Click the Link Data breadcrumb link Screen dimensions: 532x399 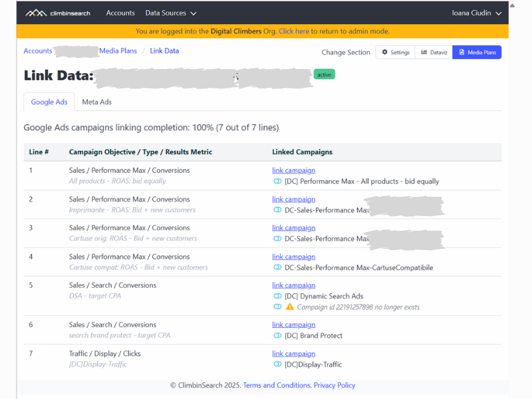pyautogui.click(x=164, y=51)
